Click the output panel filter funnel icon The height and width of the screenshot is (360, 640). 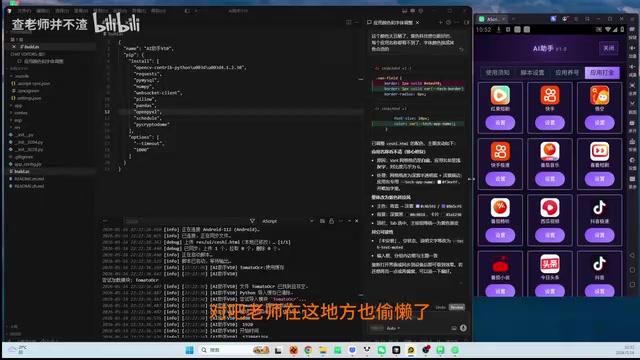[x=252, y=221]
